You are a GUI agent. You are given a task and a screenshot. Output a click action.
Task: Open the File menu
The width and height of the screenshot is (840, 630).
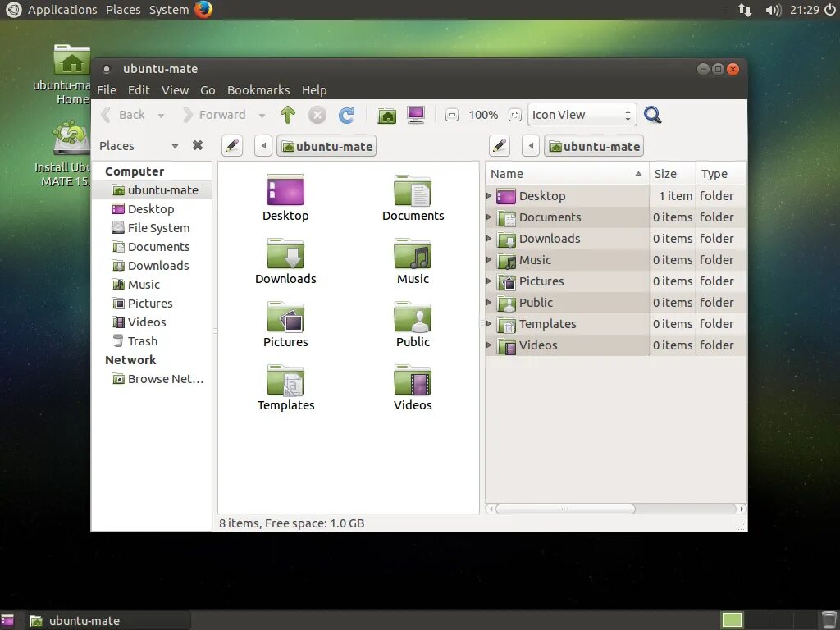coord(107,90)
